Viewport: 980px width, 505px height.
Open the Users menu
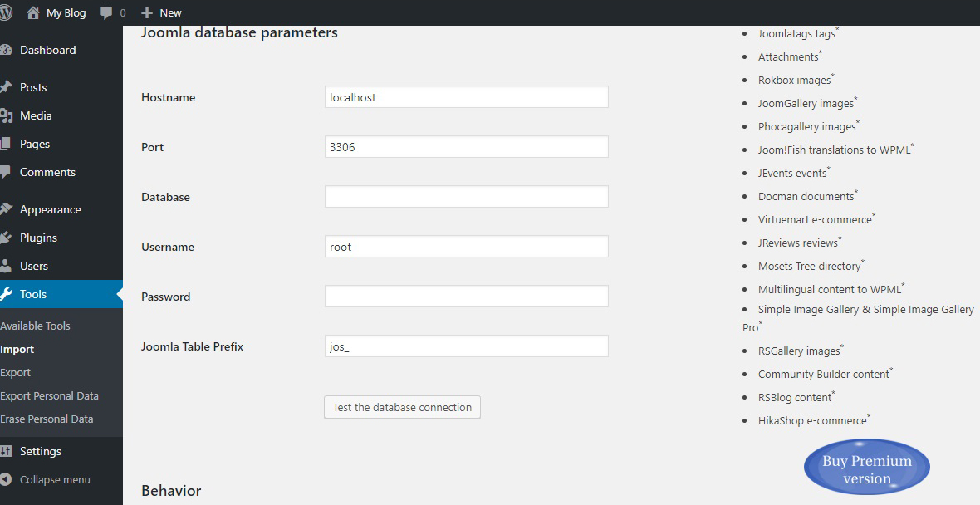pos(34,266)
